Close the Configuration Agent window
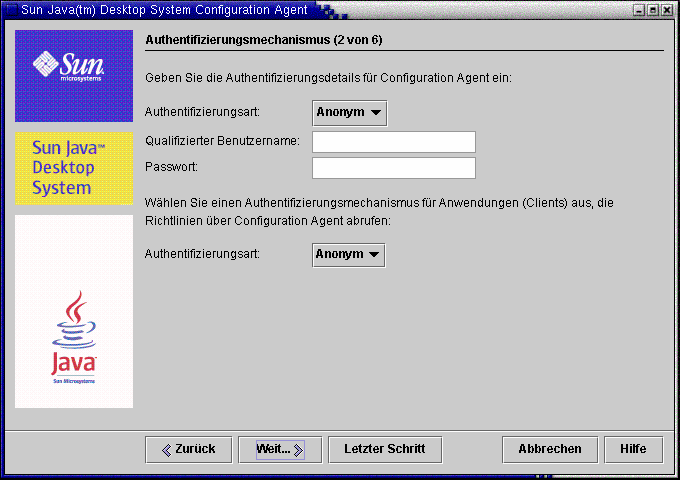Screen dimensions: 680x480 [667, 10]
